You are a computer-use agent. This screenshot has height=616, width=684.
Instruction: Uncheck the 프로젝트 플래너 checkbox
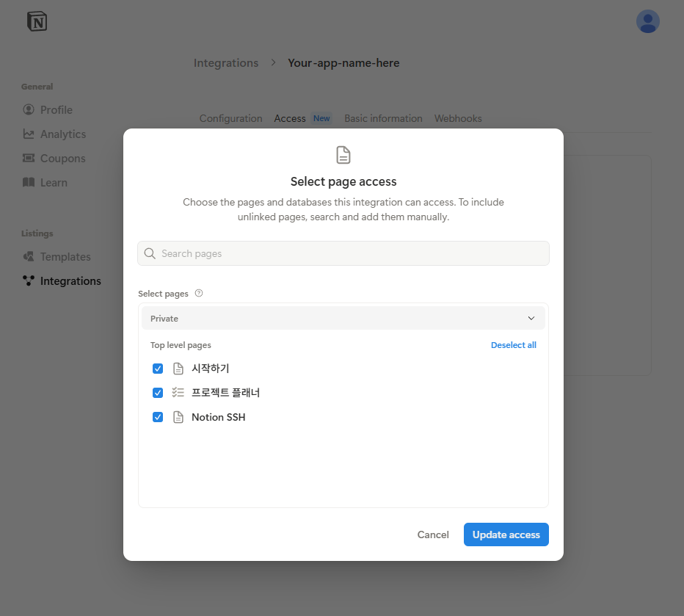(x=158, y=393)
